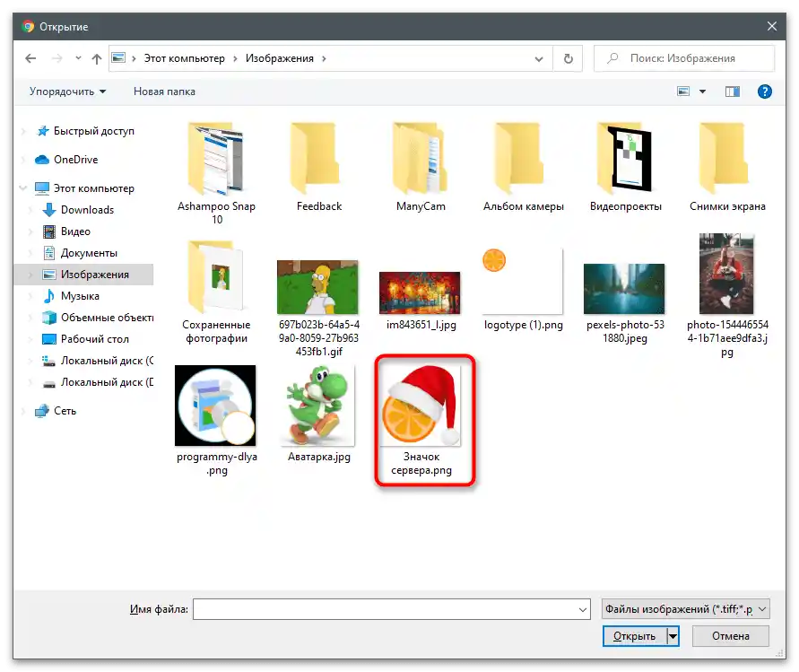This screenshot has height=672, width=799.
Task: Expand chevron before Этот компьютер breadcrumb
Action: (x=134, y=58)
